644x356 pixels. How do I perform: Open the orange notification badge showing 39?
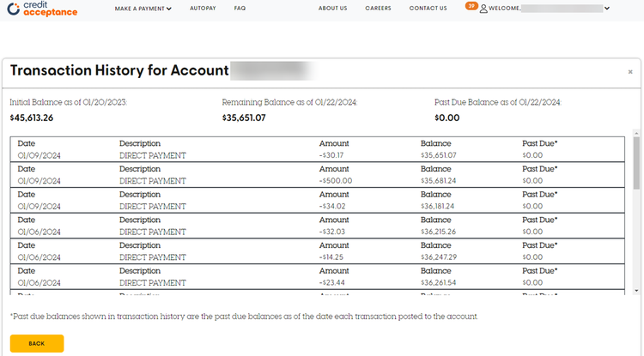coord(471,6)
